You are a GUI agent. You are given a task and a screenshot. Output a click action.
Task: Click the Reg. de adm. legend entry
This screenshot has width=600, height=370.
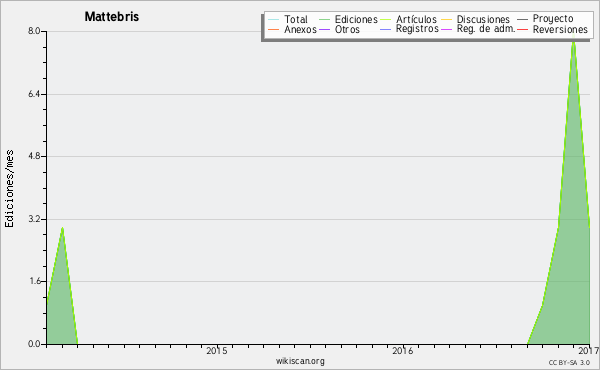click(478, 29)
